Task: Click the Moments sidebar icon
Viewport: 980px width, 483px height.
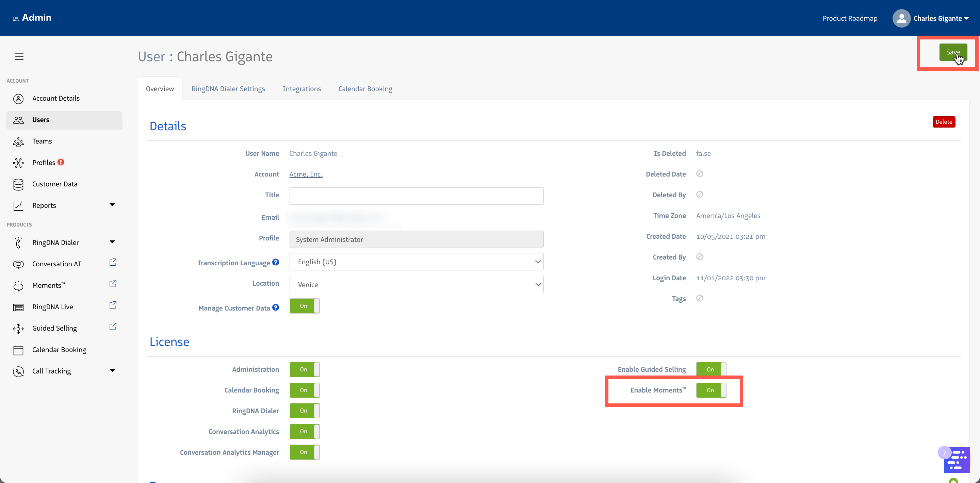Action: click(x=18, y=286)
